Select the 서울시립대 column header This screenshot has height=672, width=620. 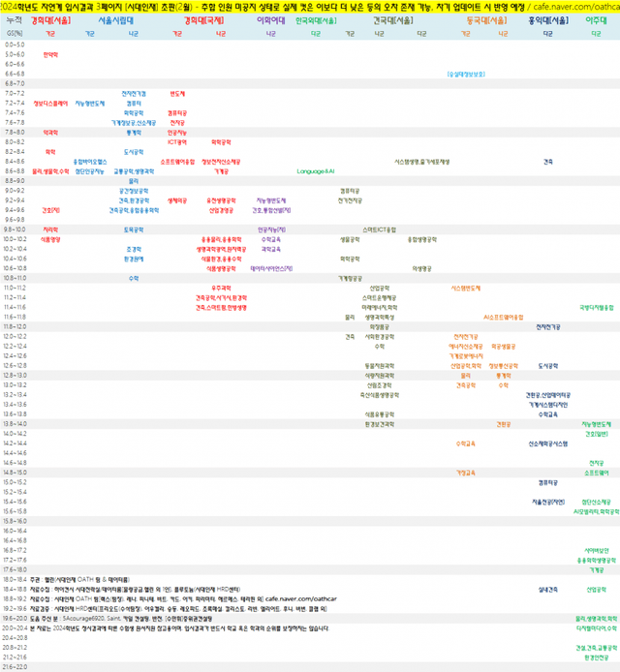click(111, 18)
